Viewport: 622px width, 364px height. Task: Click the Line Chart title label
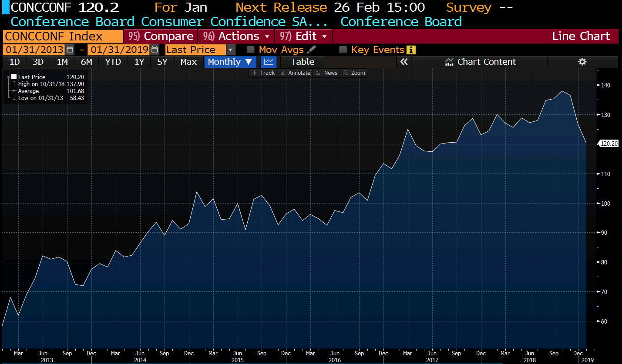[581, 36]
